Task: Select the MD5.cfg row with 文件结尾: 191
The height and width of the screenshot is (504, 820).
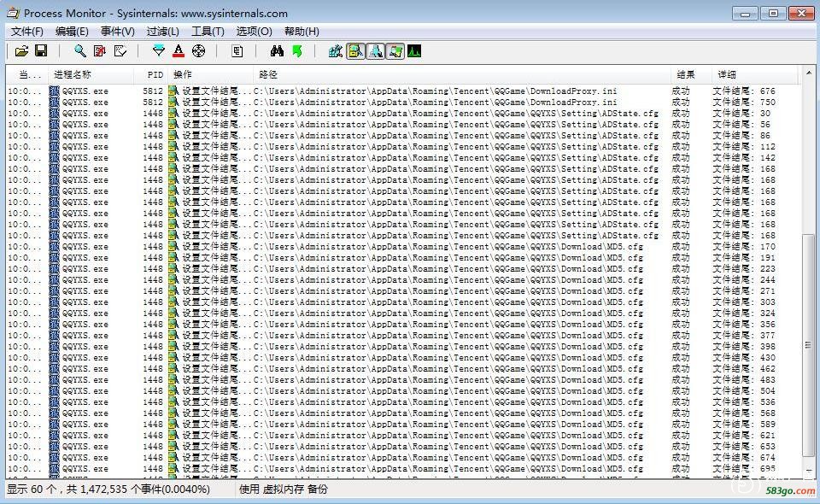Action: coord(402,258)
